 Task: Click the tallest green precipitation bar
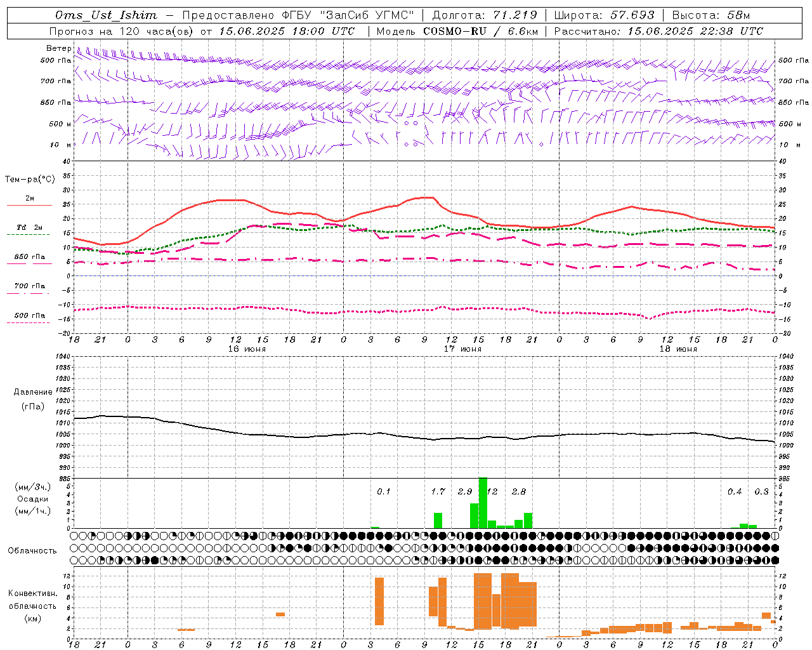483,503
